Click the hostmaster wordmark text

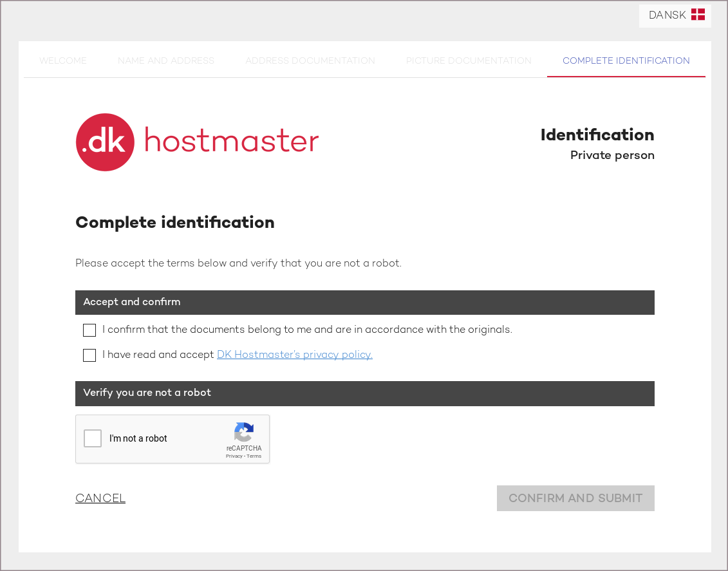point(232,141)
